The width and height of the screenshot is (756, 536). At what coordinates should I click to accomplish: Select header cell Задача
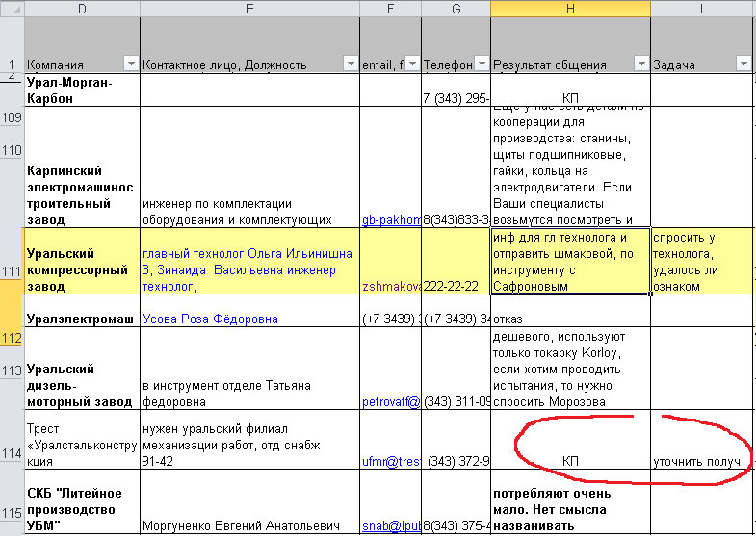[701, 45]
